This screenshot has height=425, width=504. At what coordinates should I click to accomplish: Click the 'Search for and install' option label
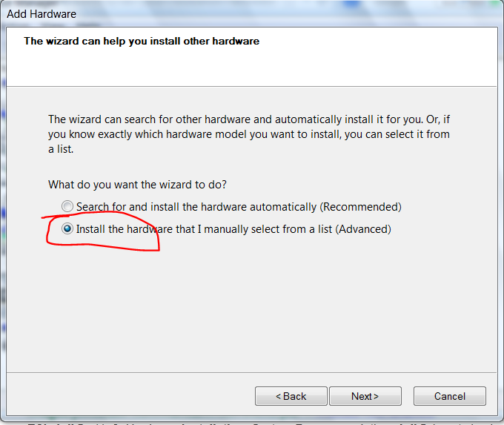pyautogui.click(x=239, y=207)
